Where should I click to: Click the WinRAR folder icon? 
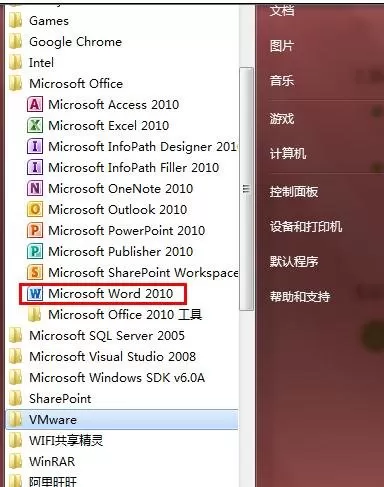click(16, 462)
